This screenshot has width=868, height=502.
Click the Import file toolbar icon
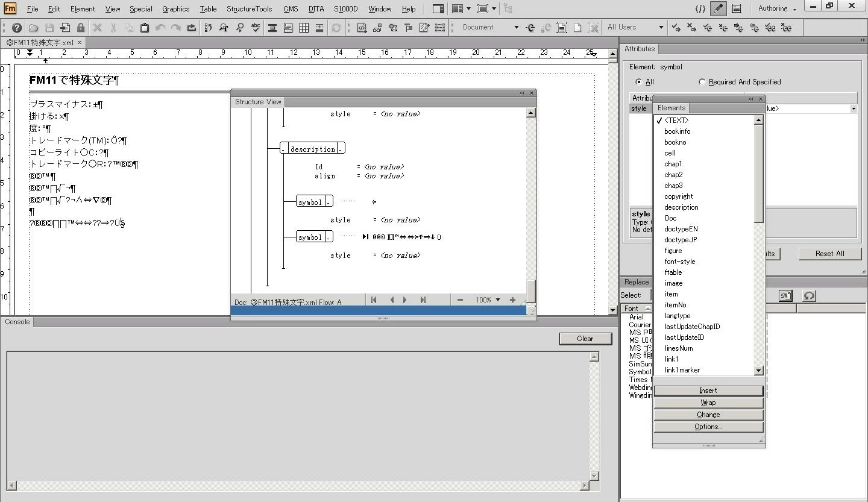[65, 28]
